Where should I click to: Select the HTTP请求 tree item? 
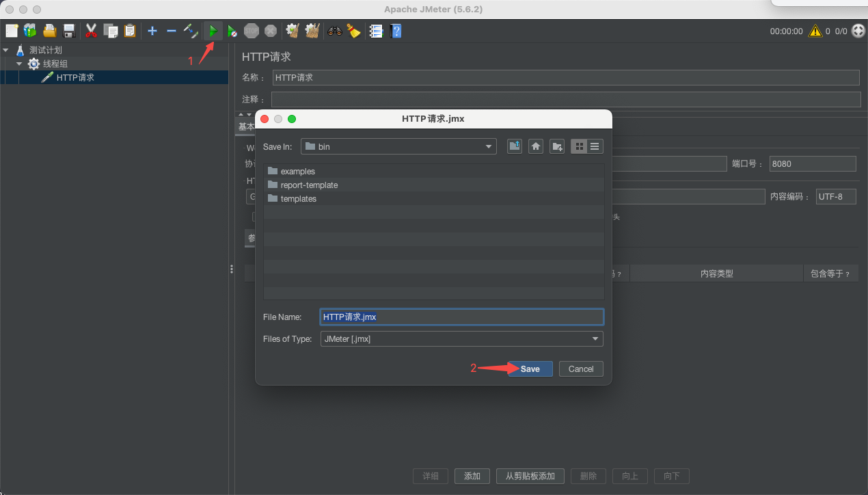coord(75,77)
